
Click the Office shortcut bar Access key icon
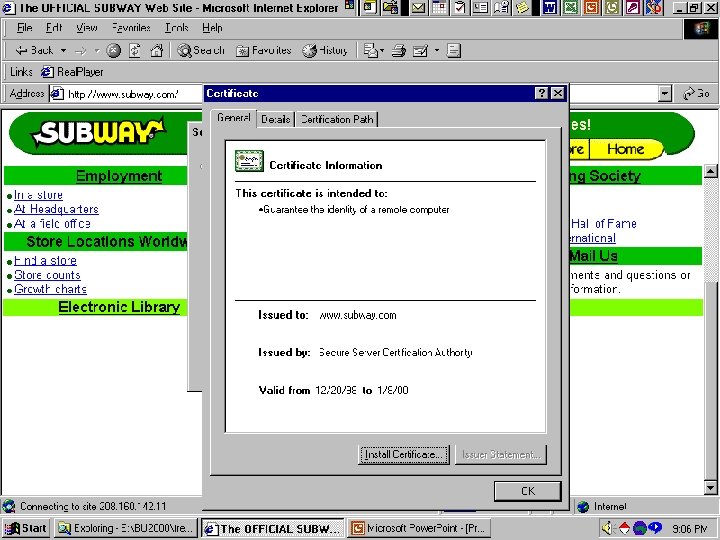point(633,7)
